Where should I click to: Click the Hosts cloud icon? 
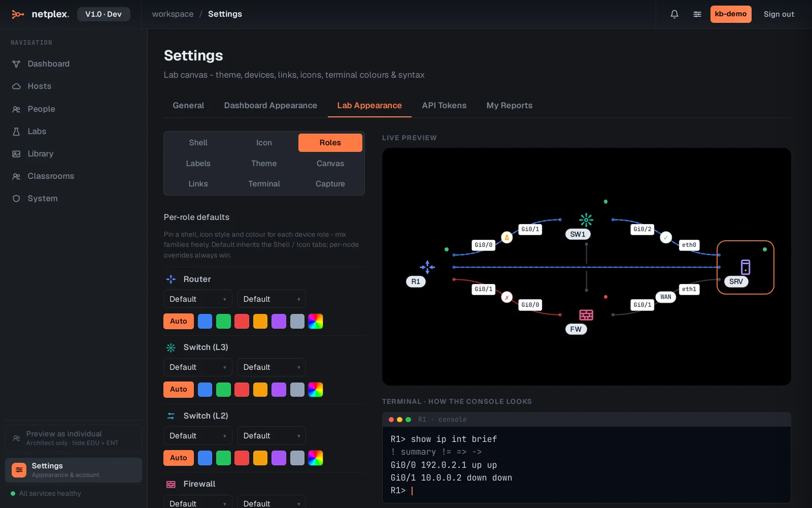coord(16,86)
